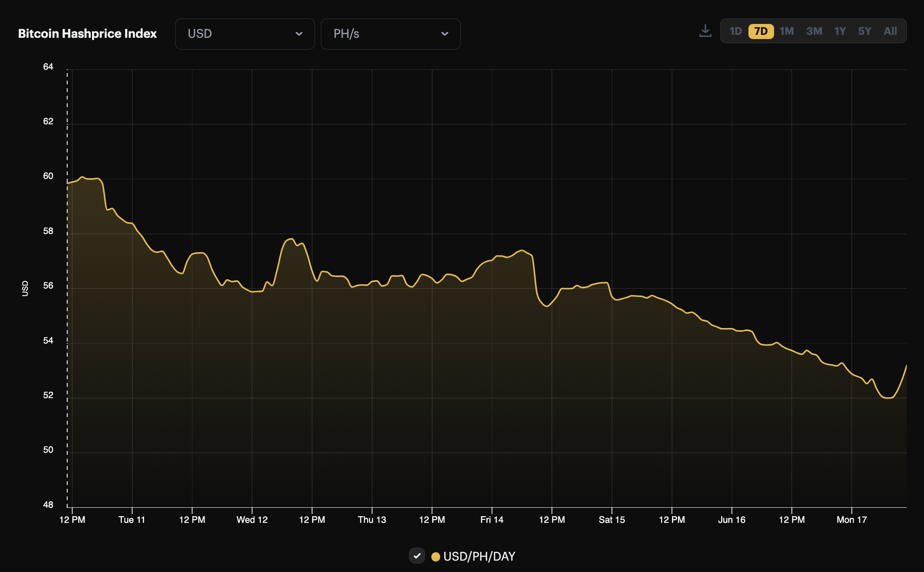Select the 5Y time range
The image size is (924, 572).
coord(864,31)
